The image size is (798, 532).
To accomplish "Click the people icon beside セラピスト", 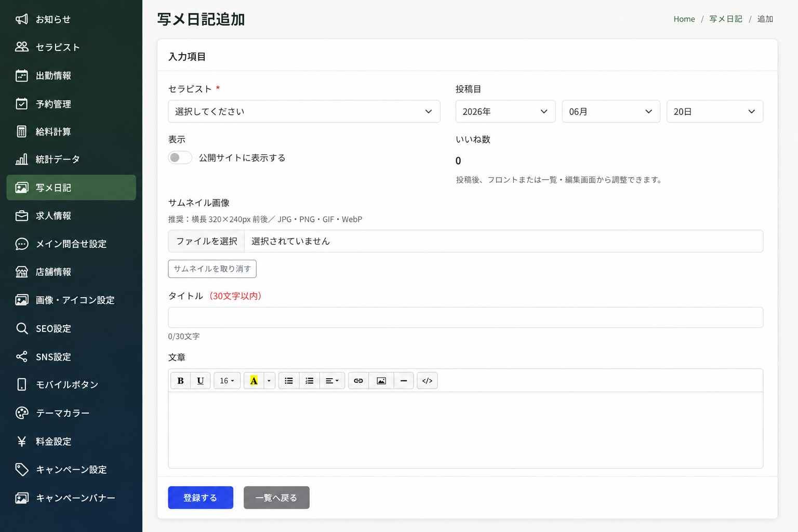I will click(x=22, y=47).
